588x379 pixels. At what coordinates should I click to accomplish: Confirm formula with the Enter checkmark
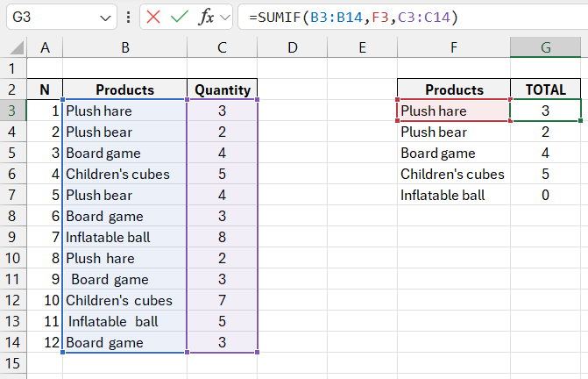pos(181,18)
